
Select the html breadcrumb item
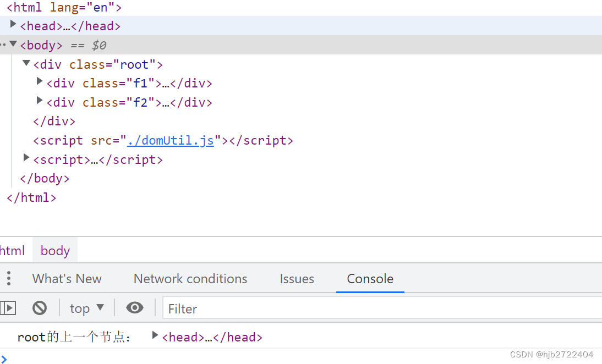[x=12, y=251]
